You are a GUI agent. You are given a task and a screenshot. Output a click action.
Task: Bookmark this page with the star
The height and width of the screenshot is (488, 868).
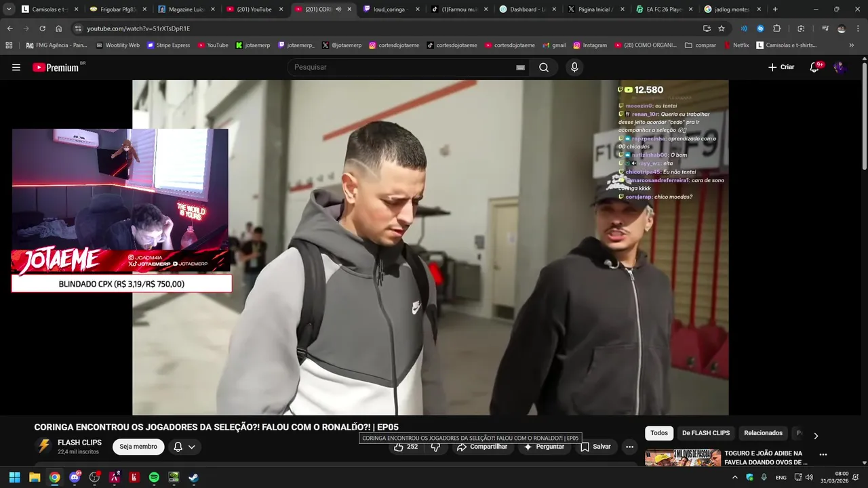point(722,28)
